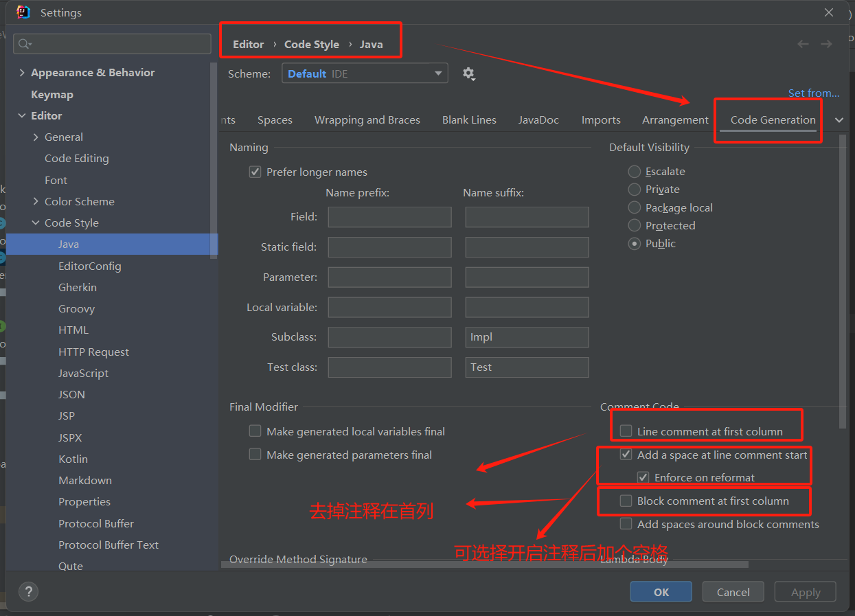Enable Make generated parameters final
Image resolution: width=855 pixels, height=616 pixels.
coord(255,455)
